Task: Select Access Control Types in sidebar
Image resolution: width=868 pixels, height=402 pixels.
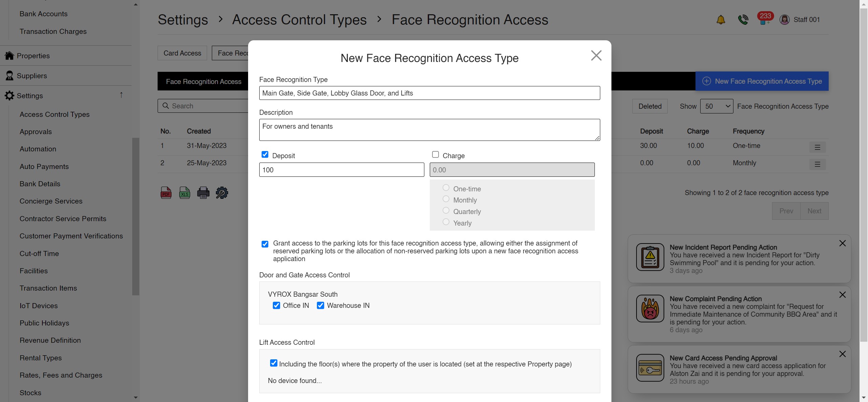Action: click(54, 114)
